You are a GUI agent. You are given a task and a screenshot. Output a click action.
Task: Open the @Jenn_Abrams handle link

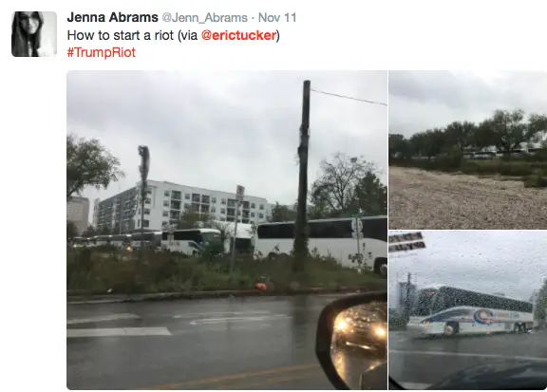[205, 17]
